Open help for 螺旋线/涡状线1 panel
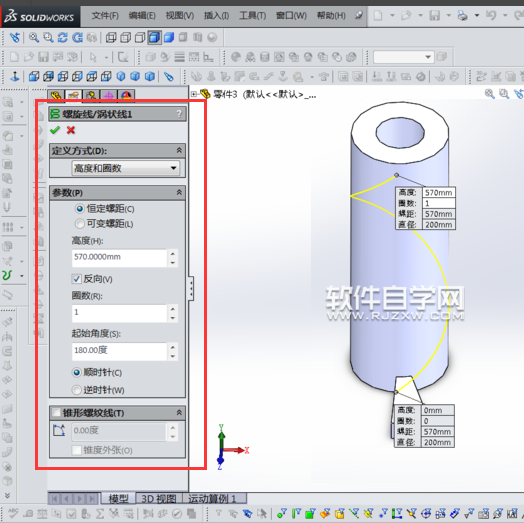 [179, 114]
